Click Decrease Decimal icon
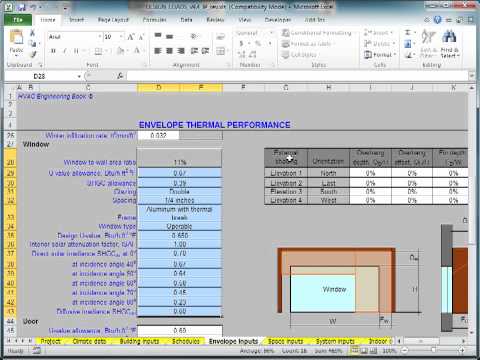 pos(253,54)
